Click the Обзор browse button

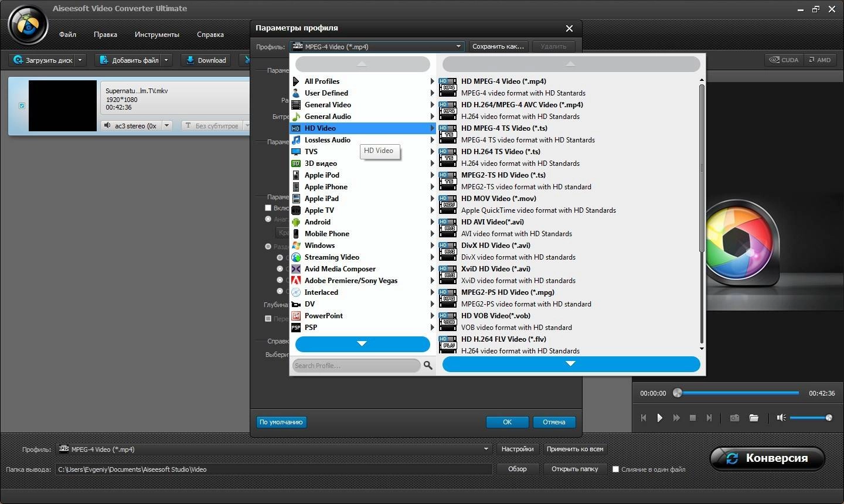click(518, 469)
